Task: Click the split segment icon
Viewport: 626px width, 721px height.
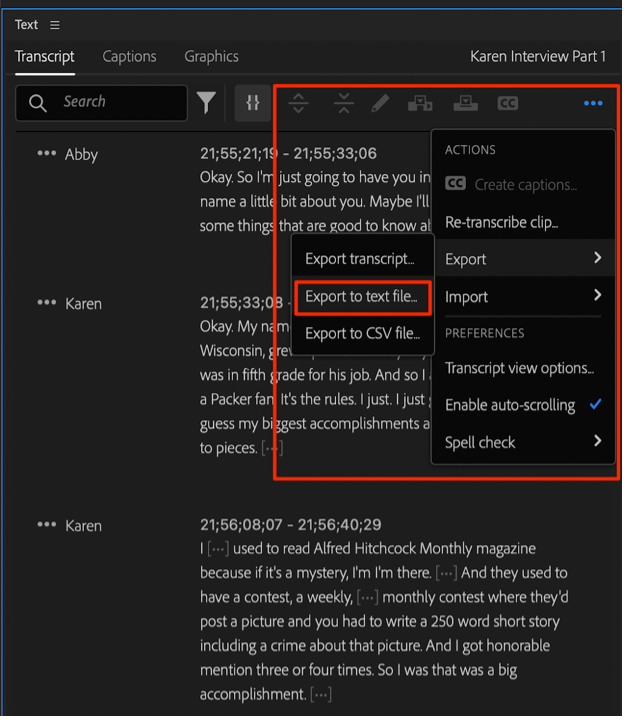Action: coord(298,102)
